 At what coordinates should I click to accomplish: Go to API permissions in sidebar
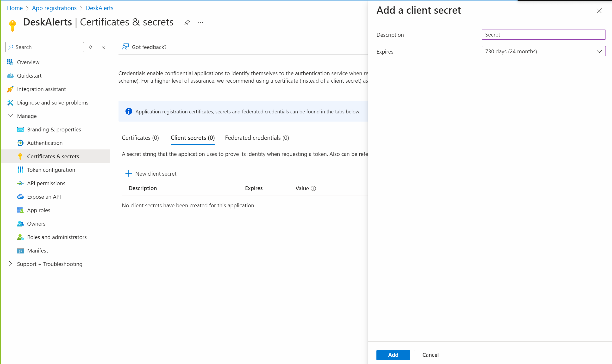coord(46,183)
